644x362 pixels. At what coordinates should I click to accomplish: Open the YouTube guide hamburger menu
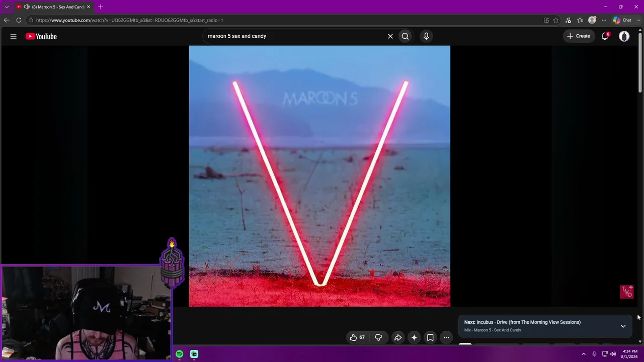click(x=14, y=36)
